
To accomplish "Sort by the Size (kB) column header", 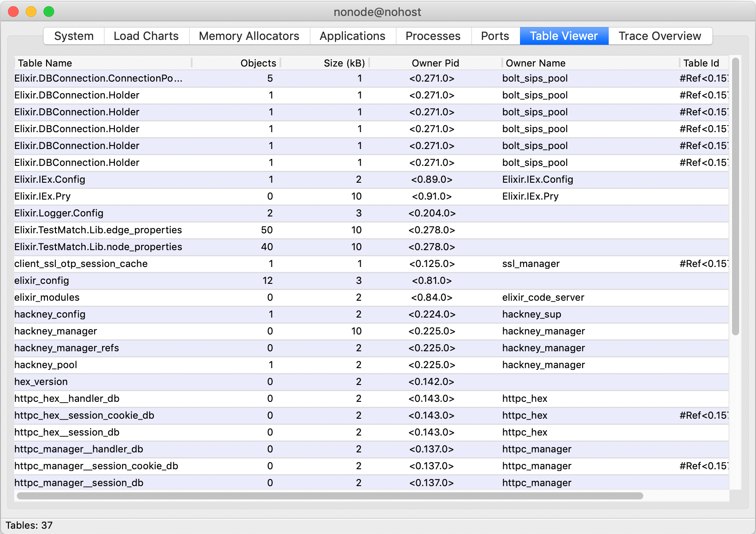I will [x=345, y=63].
